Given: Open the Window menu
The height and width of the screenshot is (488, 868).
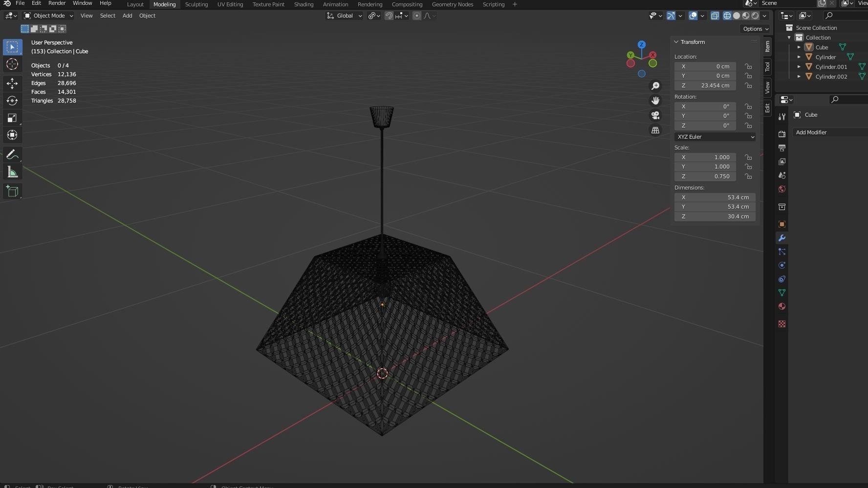Looking at the screenshot, I should point(82,3).
